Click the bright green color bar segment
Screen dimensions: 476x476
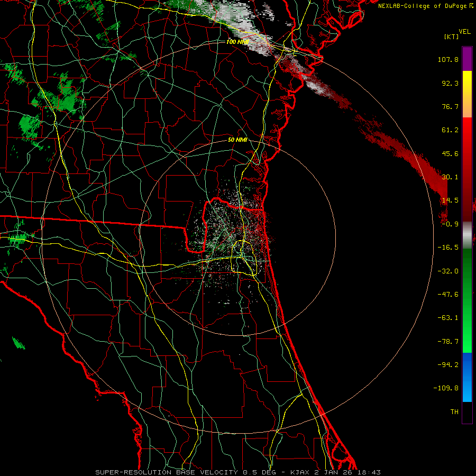tap(467, 300)
